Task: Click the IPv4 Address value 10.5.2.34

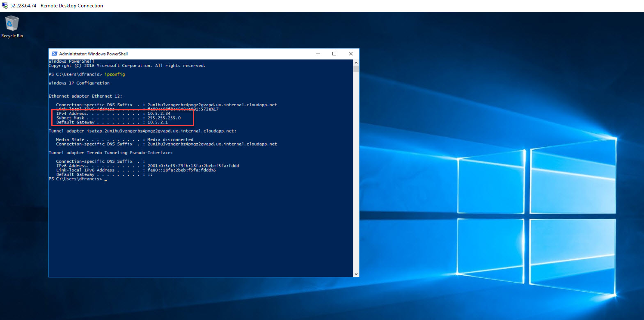Action: [159, 114]
